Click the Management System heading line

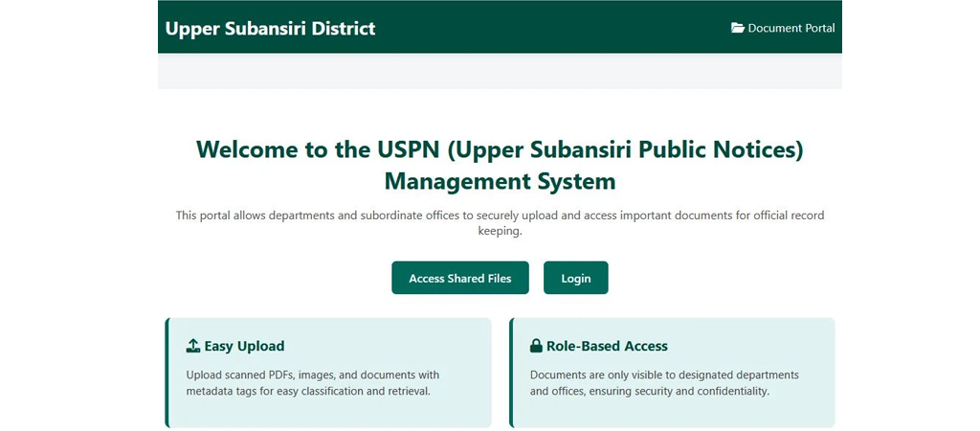point(500,181)
